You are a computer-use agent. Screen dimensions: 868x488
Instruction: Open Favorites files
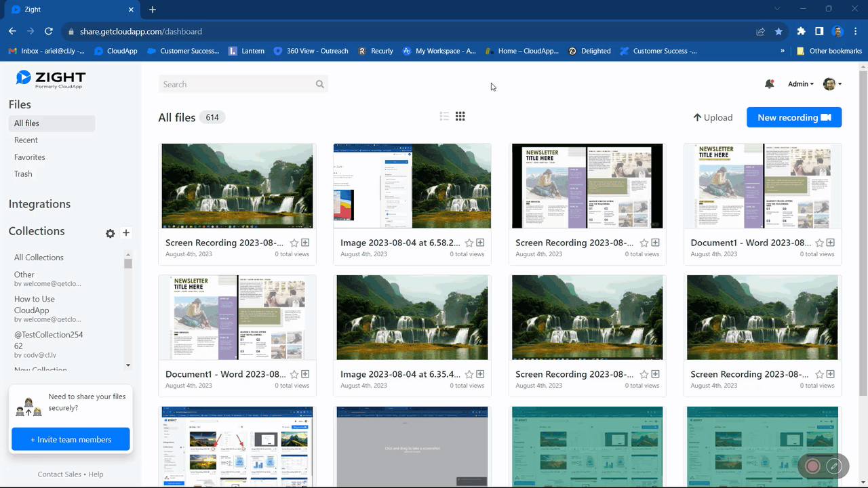[x=30, y=157]
